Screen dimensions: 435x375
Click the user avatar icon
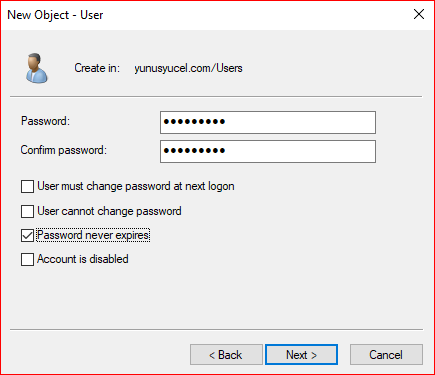[37, 68]
